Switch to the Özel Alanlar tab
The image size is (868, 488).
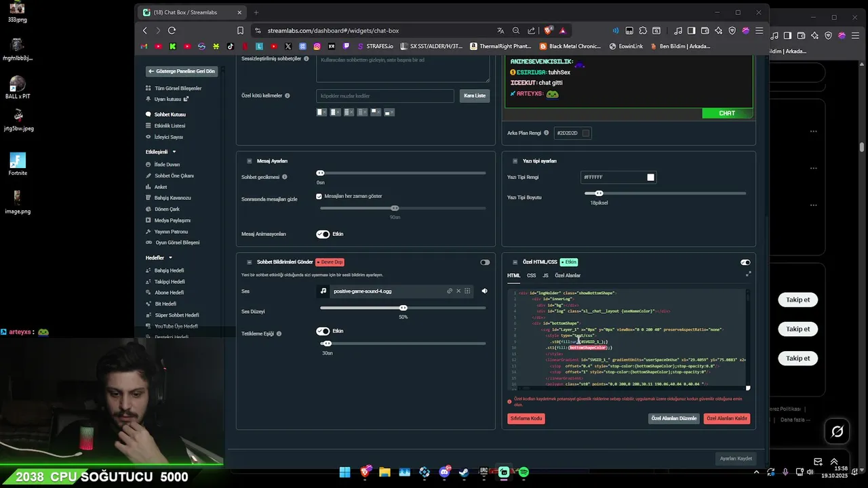tap(568, 275)
